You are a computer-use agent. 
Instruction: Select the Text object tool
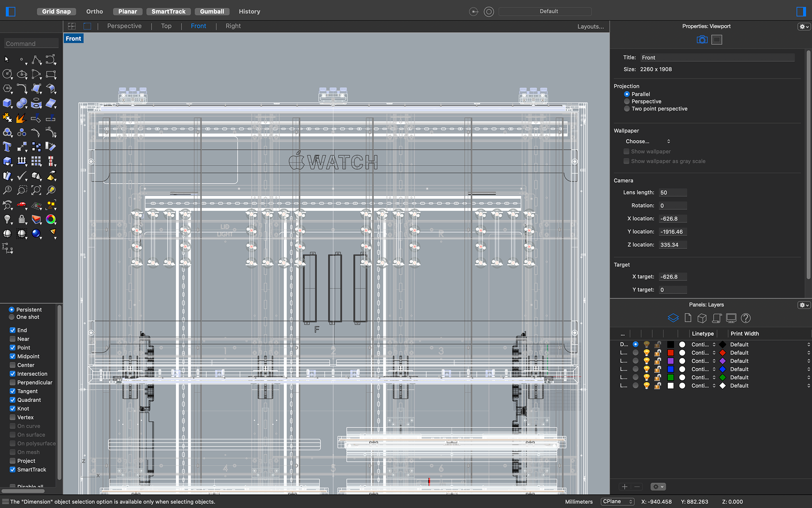click(7, 146)
